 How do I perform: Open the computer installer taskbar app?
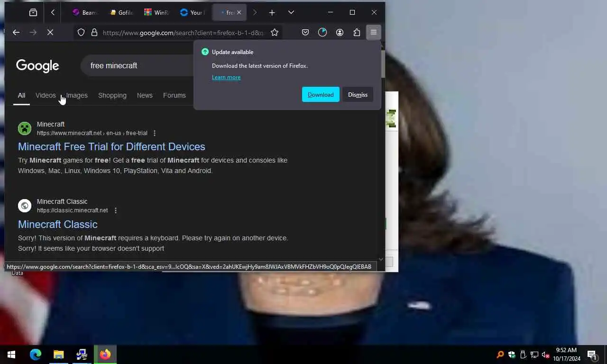coord(82,355)
